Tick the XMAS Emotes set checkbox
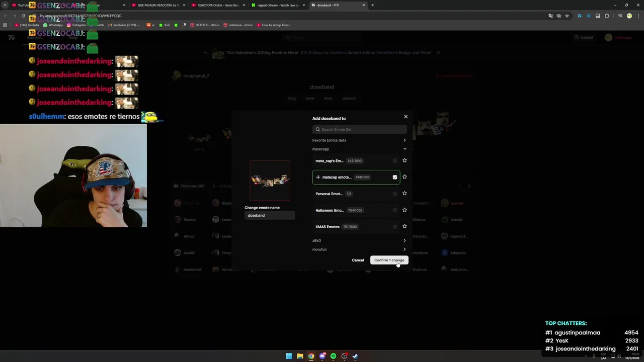The image size is (644, 362). pos(395,227)
